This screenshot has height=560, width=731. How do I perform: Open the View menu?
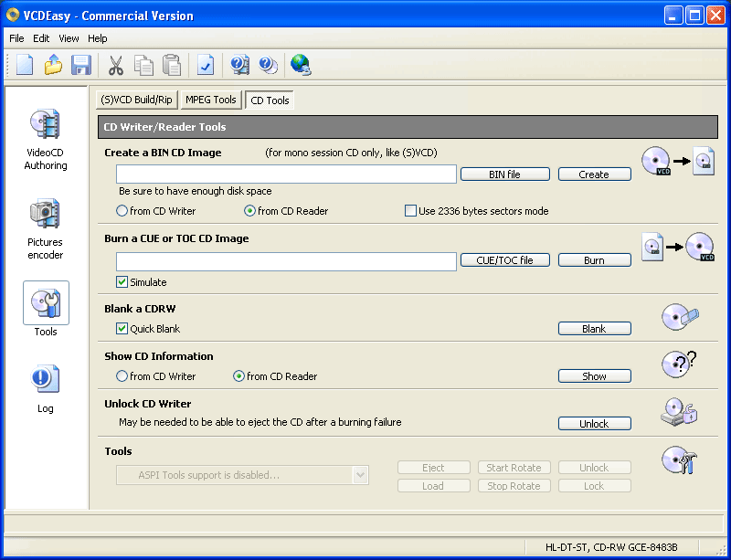pos(69,38)
